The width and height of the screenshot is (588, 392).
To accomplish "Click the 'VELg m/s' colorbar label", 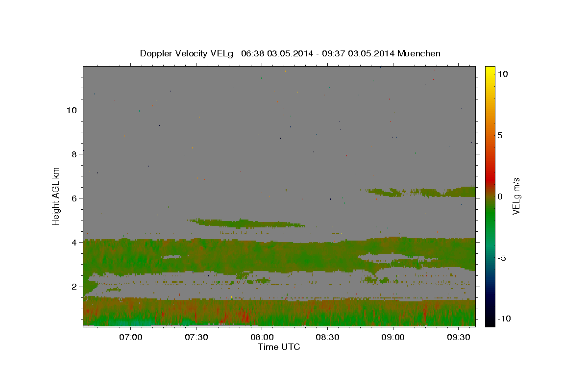I will (516, 196).
